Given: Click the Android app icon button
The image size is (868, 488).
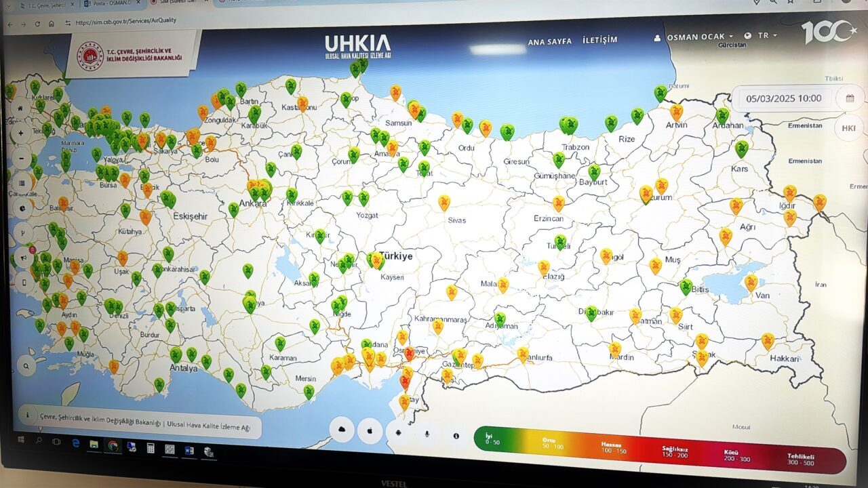Looking at the screenshot, I should [x=399, y=432].
